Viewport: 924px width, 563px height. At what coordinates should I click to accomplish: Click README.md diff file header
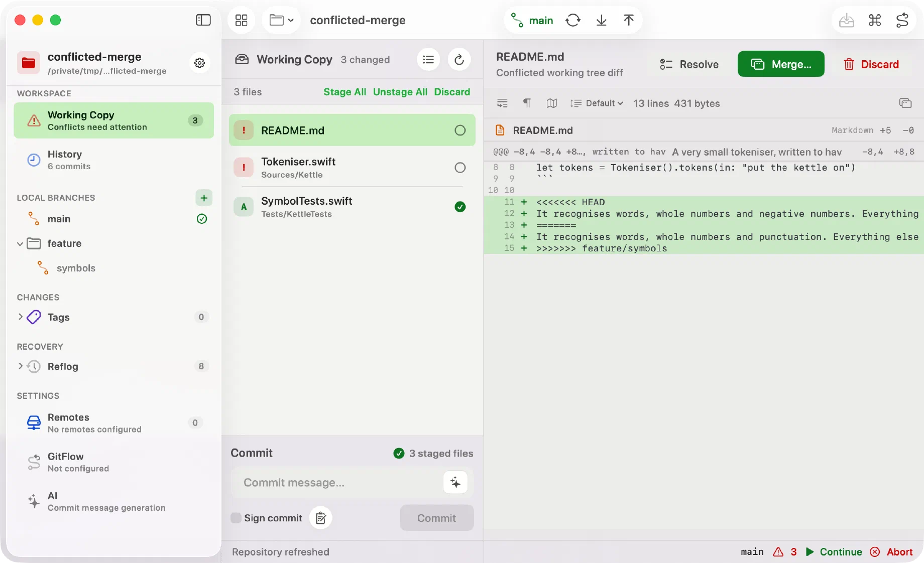tap(704, 130)
